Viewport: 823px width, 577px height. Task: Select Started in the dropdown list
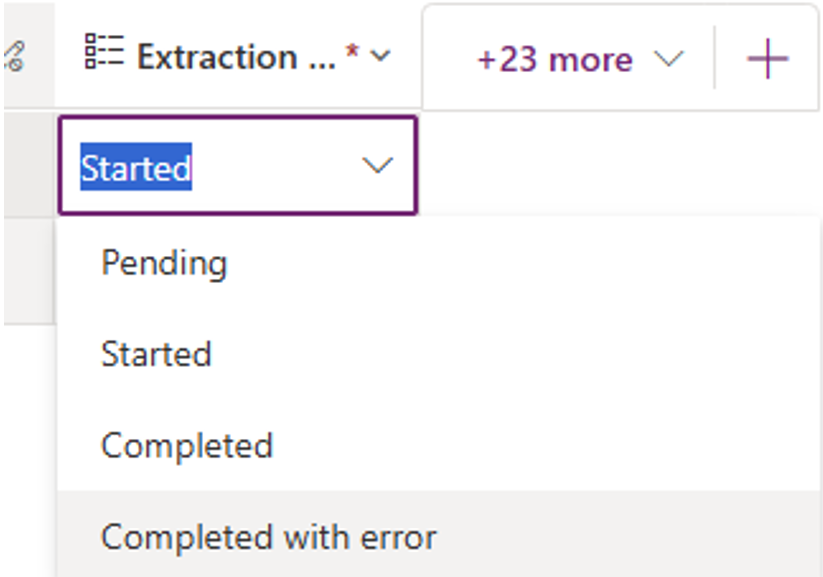(x=156, y=354)
